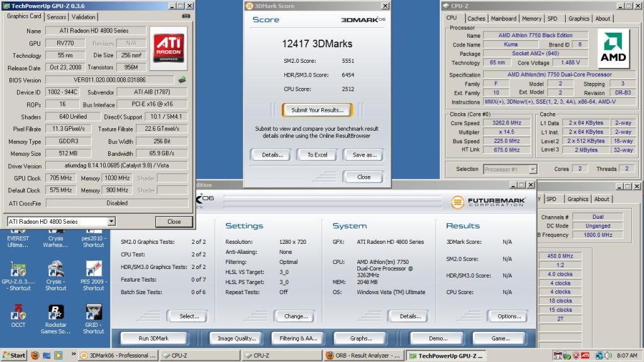Click the Futuremark Corporation logo
The width and height of the screenshot is (644, 362).
pyautogui.click(x=488, y=202)
